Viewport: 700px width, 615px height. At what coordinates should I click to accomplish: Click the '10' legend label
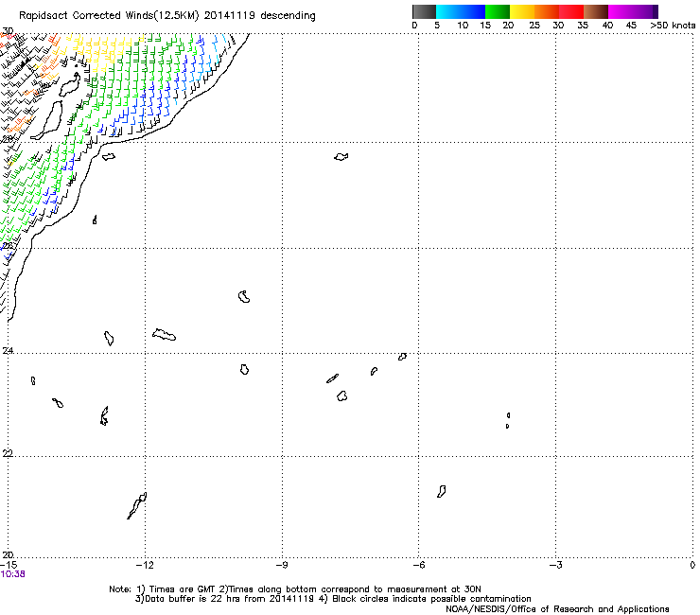tap(463, 26)
